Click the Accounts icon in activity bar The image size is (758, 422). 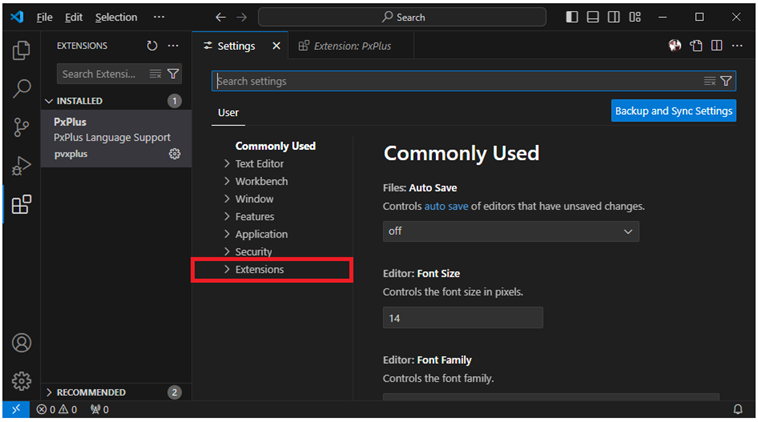(21, 343)
